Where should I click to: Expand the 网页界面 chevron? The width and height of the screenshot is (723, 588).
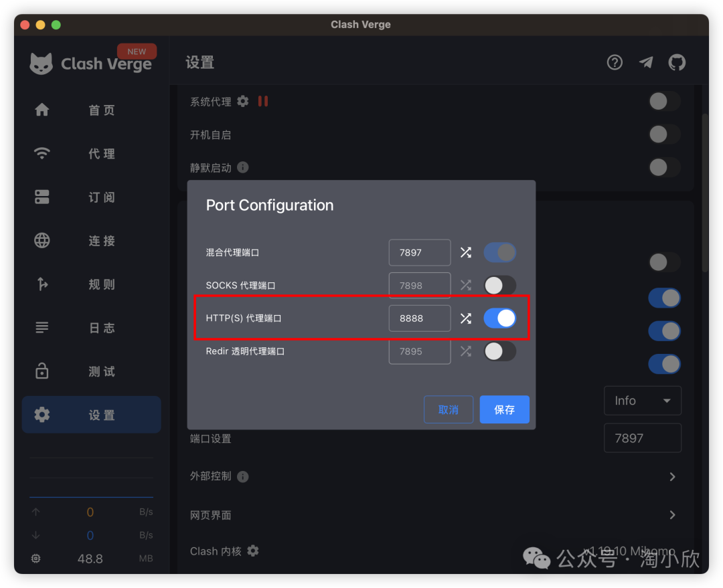672,514
